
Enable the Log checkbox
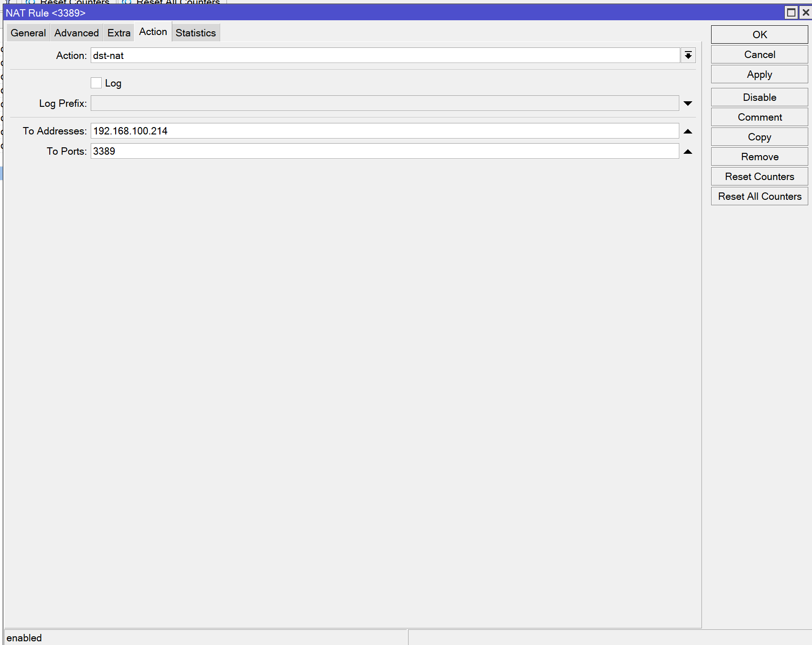tap(96, 83)
